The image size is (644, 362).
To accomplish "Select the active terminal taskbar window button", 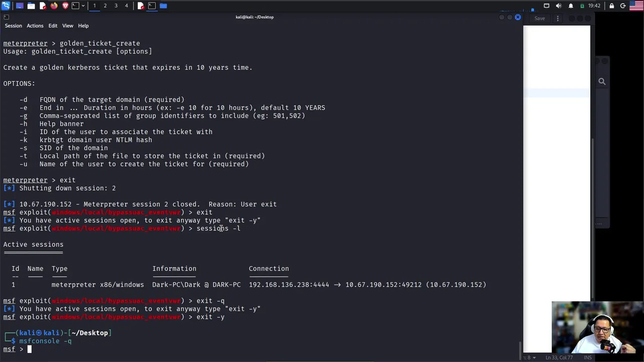I will pyautogui.click(x=152, y=6).
